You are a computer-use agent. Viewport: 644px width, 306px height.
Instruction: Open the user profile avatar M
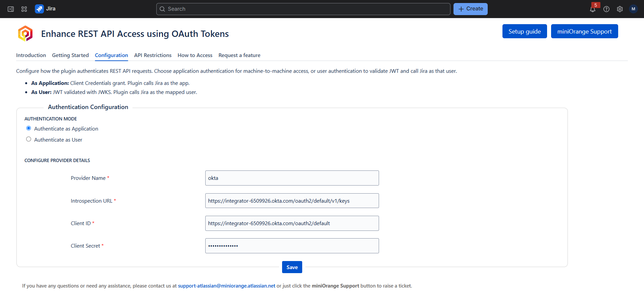coord(633,9)
